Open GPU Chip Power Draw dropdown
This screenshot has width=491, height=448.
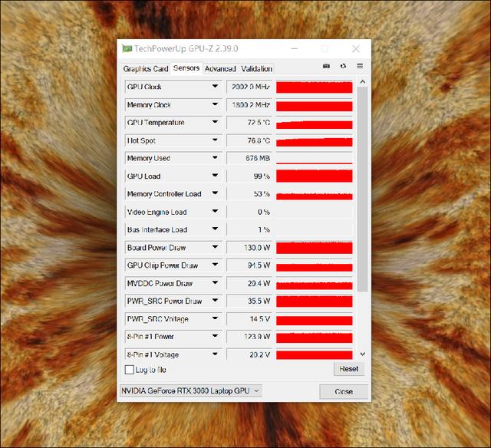point(215,265)
